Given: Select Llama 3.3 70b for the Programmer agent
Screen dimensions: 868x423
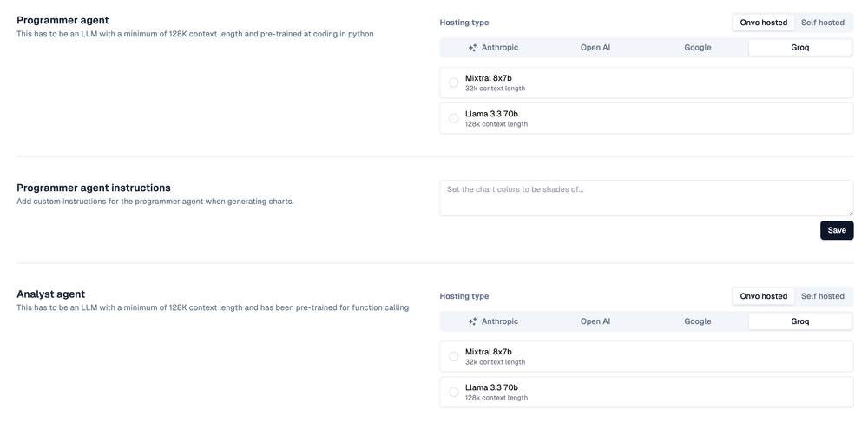Looking at the screenshot, I should [454, 118].
